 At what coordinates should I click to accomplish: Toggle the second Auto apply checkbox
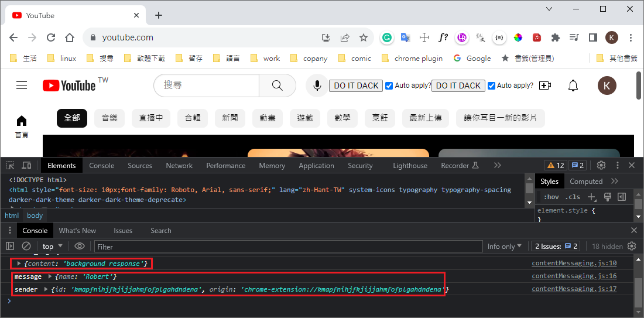tap(491, 86)
